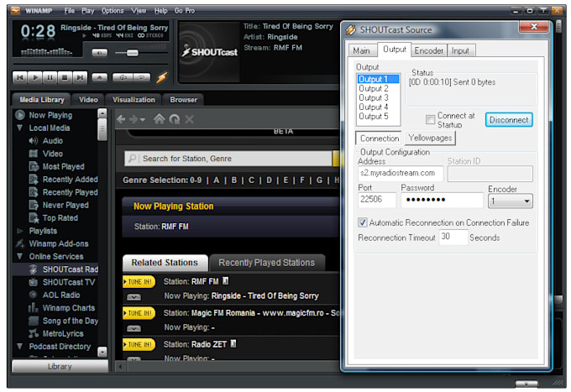The height and width of the screenshot is (392, 571).
Task: Click browser back arrow
Action: pyautogui.click(x=121, y=119)
